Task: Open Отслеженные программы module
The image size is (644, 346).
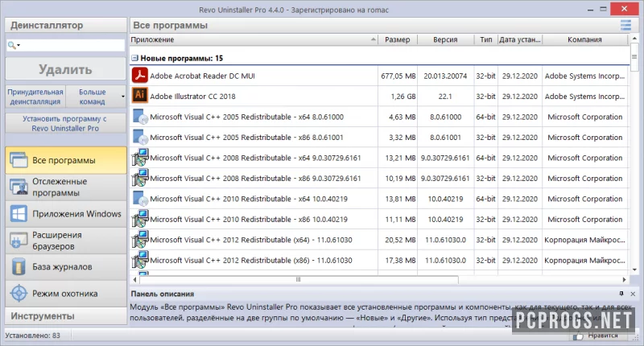Action: (66, 187)
